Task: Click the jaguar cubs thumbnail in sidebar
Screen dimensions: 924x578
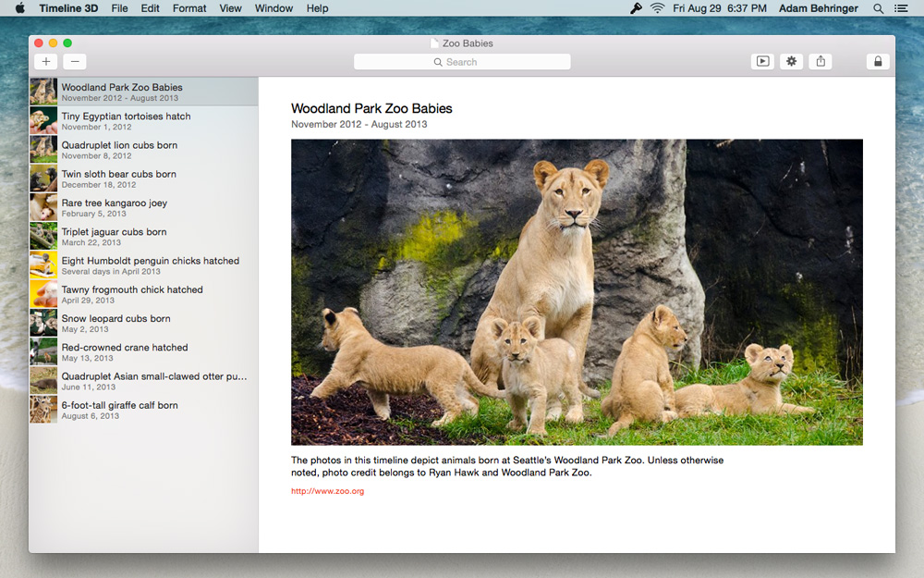Action: pyautogui.click(x=43, y=237)
